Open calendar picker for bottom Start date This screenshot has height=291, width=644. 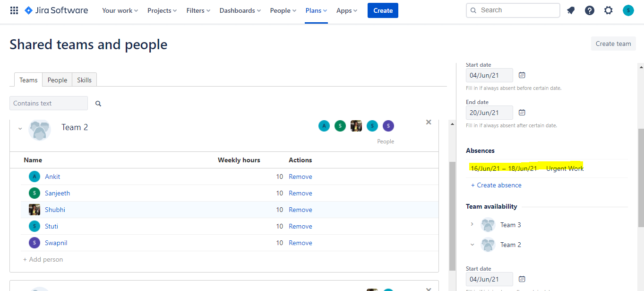(522, 279)
